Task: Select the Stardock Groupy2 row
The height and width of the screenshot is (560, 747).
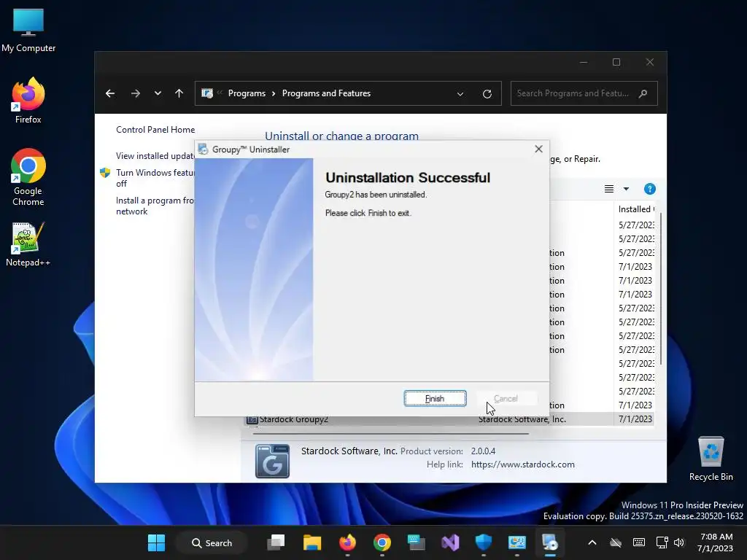Action: click(x=449, y=419)
